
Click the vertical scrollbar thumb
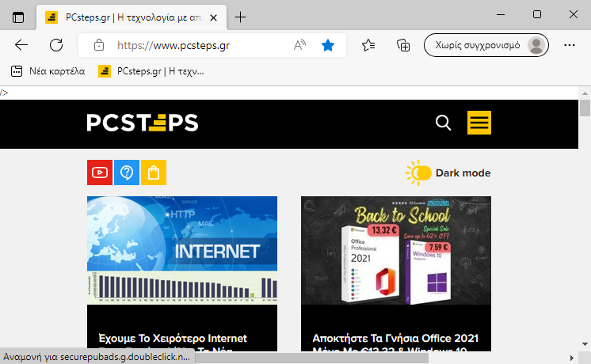point(585,108)
